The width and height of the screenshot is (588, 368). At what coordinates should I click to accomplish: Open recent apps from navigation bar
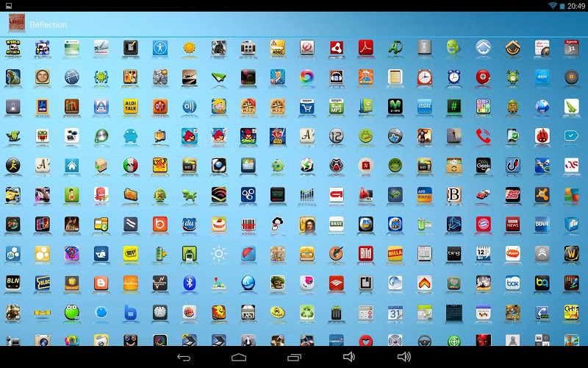(294, 357)
